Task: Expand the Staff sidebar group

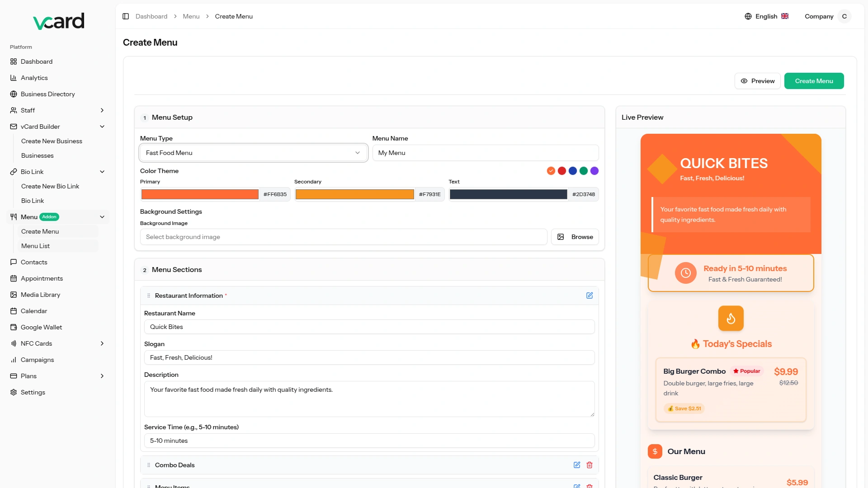Action: (102, 110)
